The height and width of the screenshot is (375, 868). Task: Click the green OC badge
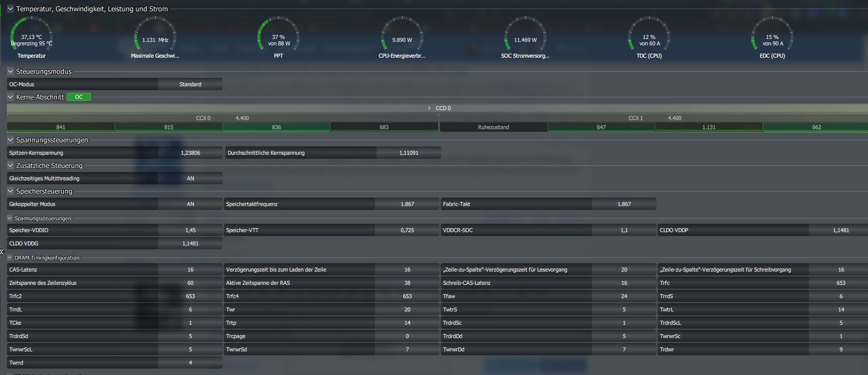click(x=79, y=97)
